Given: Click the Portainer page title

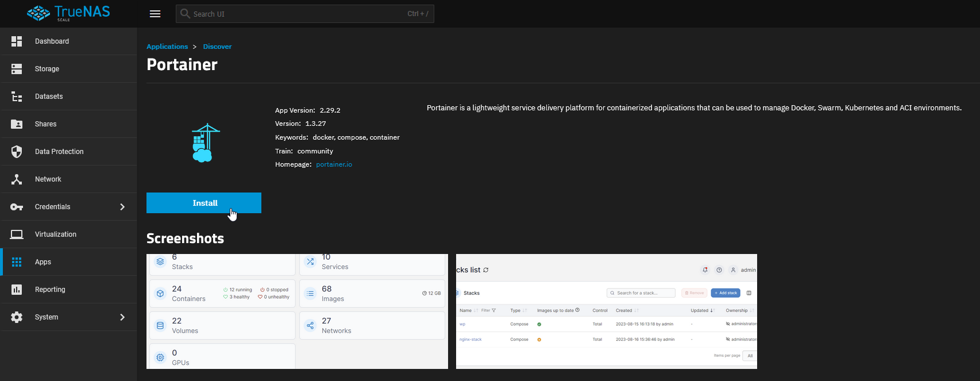Looking at the screenshot, I should [x=182, y=64].
